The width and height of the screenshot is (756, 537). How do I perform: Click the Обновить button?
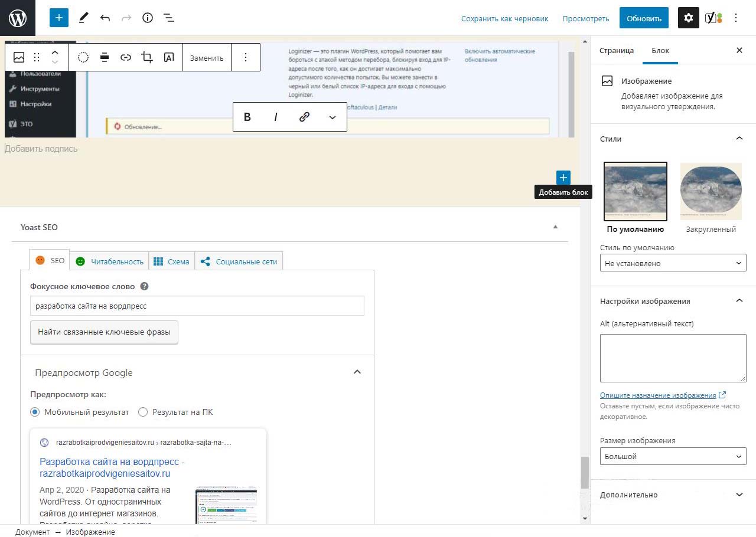coord(644,18)
